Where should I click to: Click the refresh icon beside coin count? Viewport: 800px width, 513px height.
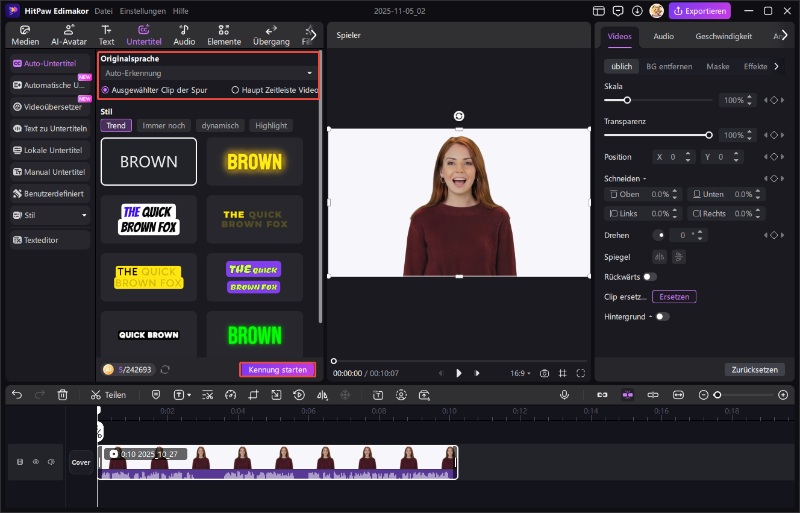click(x=165, y=369)
